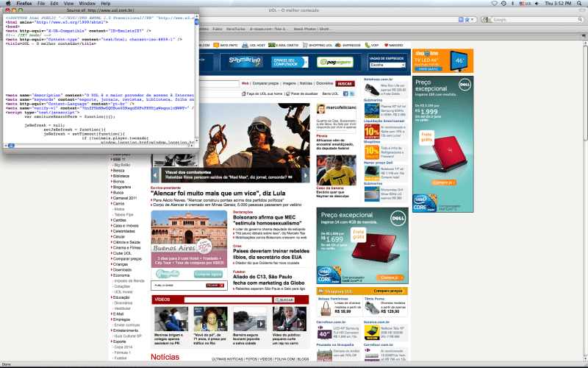Play the 'Meninas brigam' video thumbnail
The height and width of the screenshot is (368, 588).
tap(171, 319)
